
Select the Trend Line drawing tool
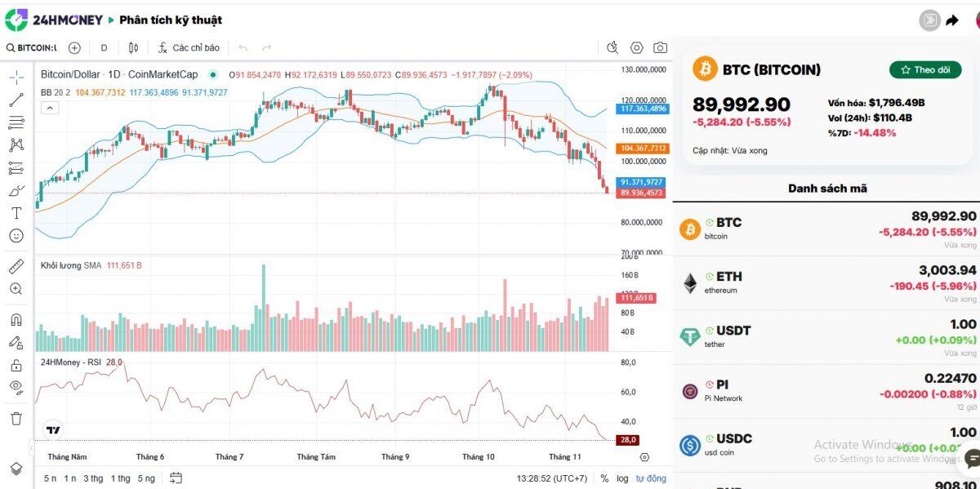point(16,101)
